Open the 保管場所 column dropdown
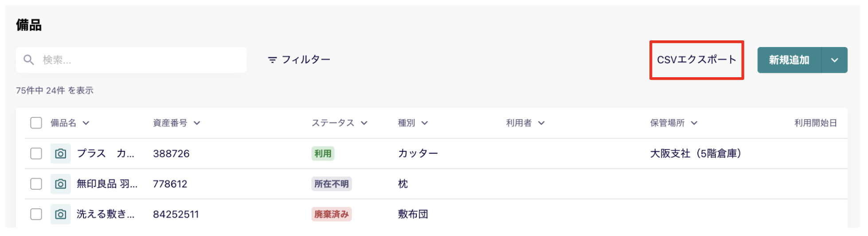 [x=694, y=123]
